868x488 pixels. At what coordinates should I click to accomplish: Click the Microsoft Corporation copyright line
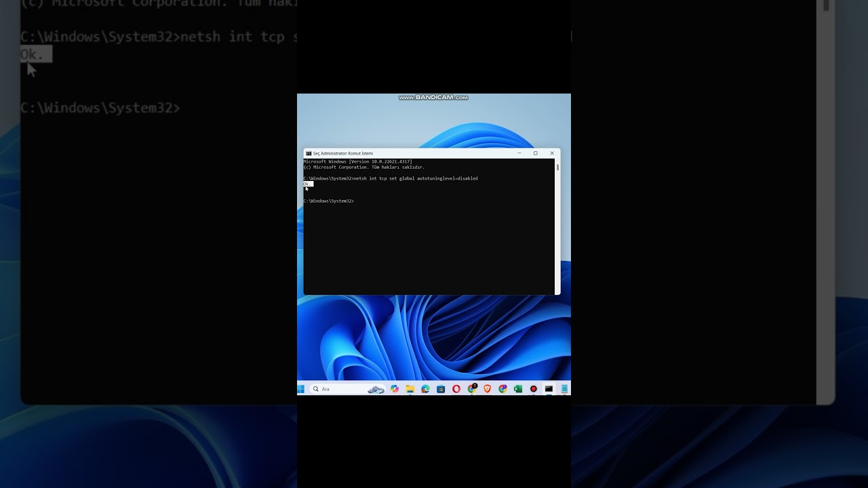click(363, 167)
